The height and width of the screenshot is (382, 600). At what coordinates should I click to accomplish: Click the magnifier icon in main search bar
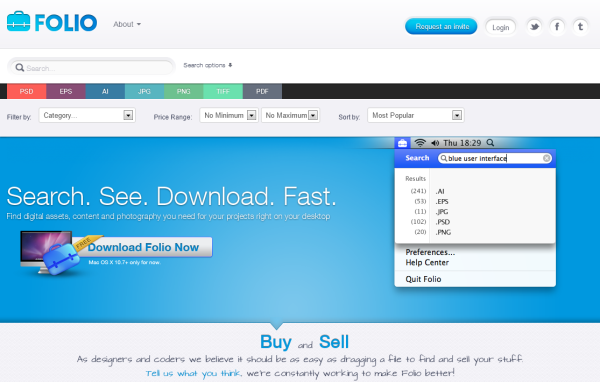20,68
